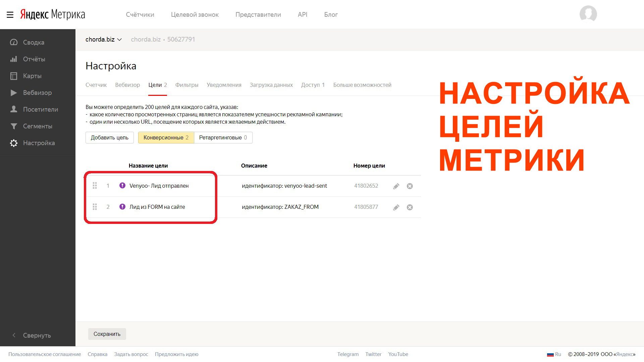Open the hamburger menu icon

[10, 15]
